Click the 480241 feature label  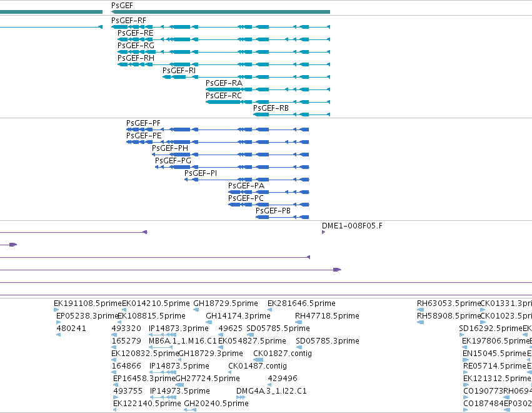[71, 329]
